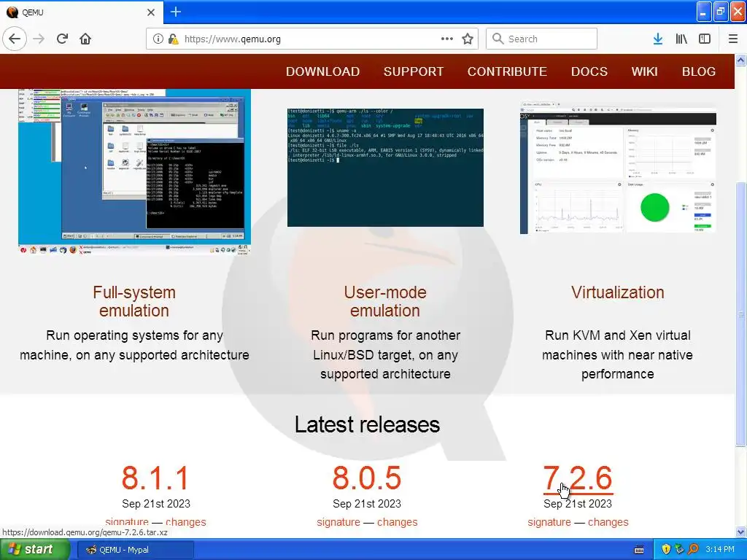Image resolution: width=747 pixels, height=560 pixels.
Task: Click the keyboard icon in the taskbar
Action: tap(639, 550)
